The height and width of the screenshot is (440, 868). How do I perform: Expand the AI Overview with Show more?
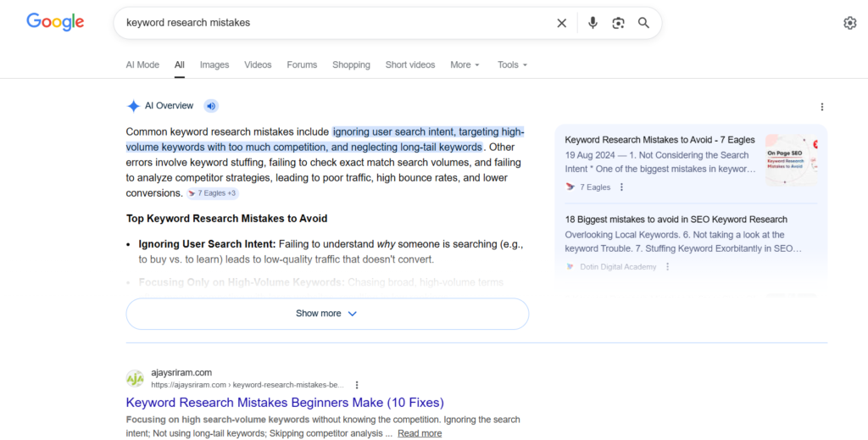click(x=327, y=314)
